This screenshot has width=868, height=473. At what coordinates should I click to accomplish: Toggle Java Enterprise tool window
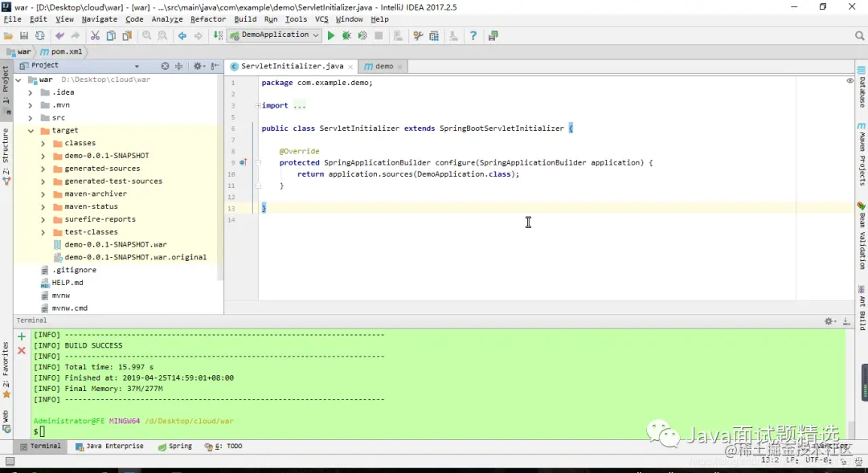pyautogui.click(x=109, y=446)
